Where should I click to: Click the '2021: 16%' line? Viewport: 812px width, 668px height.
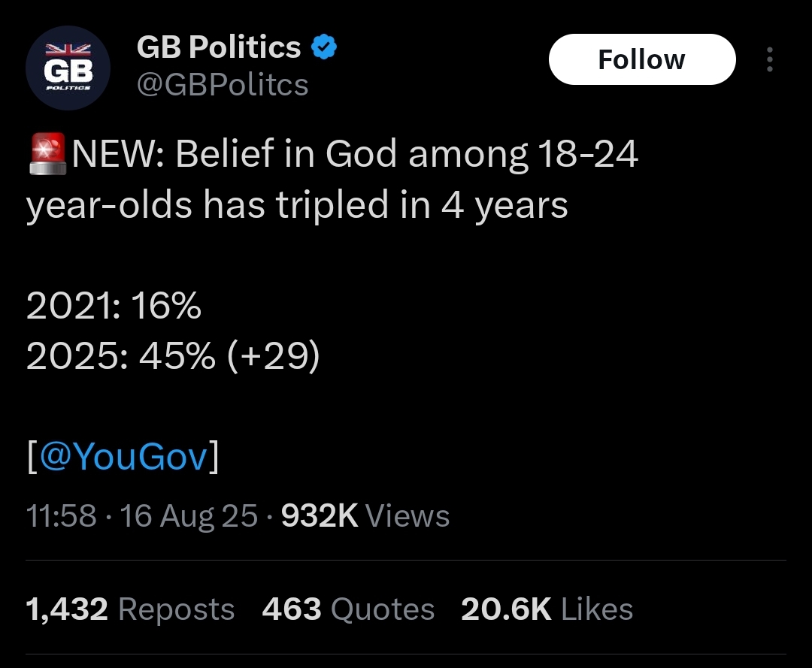pos(114,305)
